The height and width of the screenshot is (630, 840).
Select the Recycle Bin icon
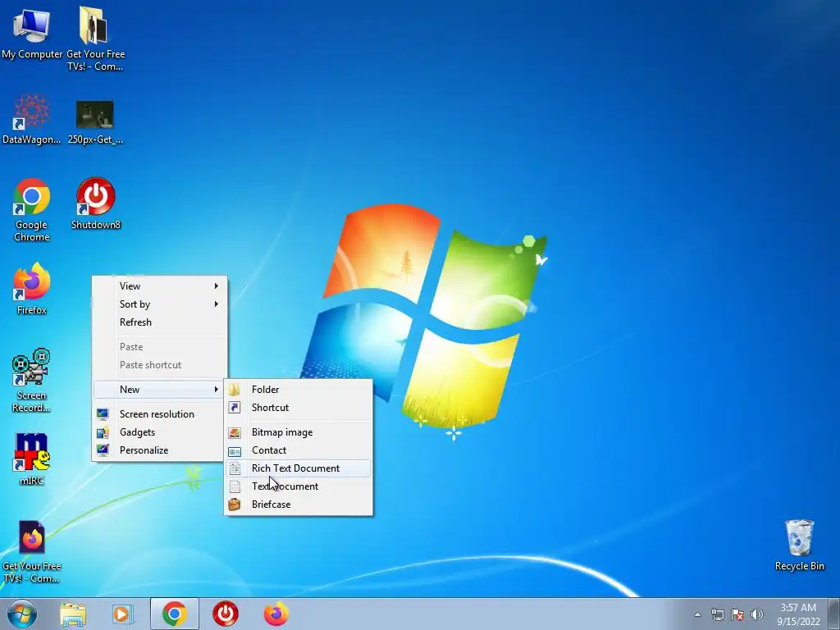point(799,546)
